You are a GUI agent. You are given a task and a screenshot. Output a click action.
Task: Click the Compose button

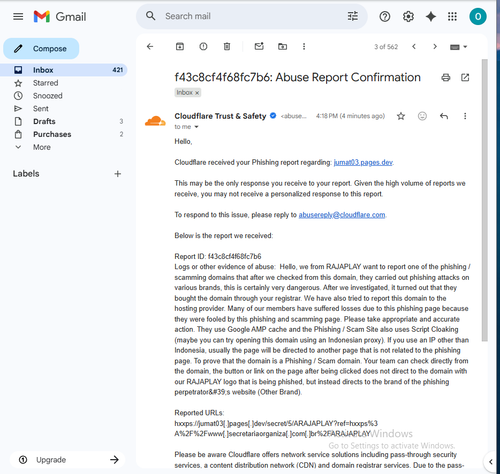[41, 49]
